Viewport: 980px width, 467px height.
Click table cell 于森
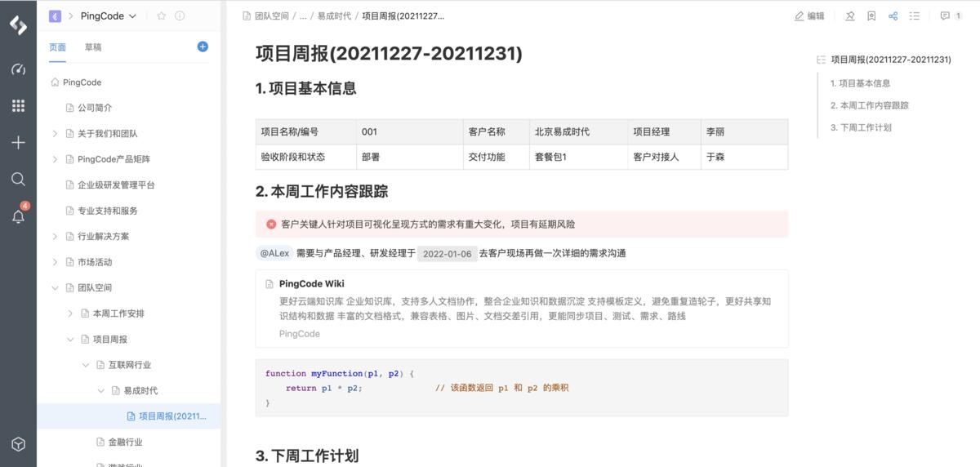tap(744, 157)
